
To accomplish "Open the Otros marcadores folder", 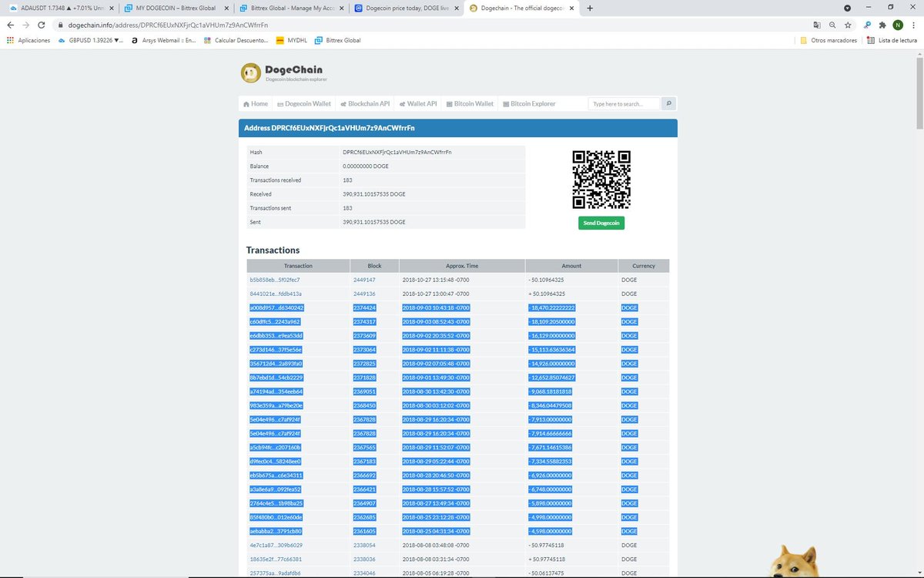I will click(829, 40).
